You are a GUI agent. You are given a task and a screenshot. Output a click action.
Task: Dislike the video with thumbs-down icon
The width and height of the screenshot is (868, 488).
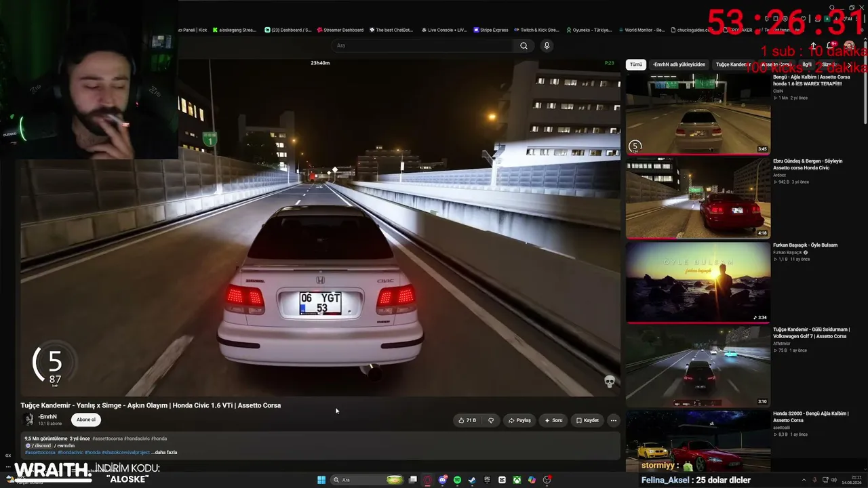click(x=491, y=420)
